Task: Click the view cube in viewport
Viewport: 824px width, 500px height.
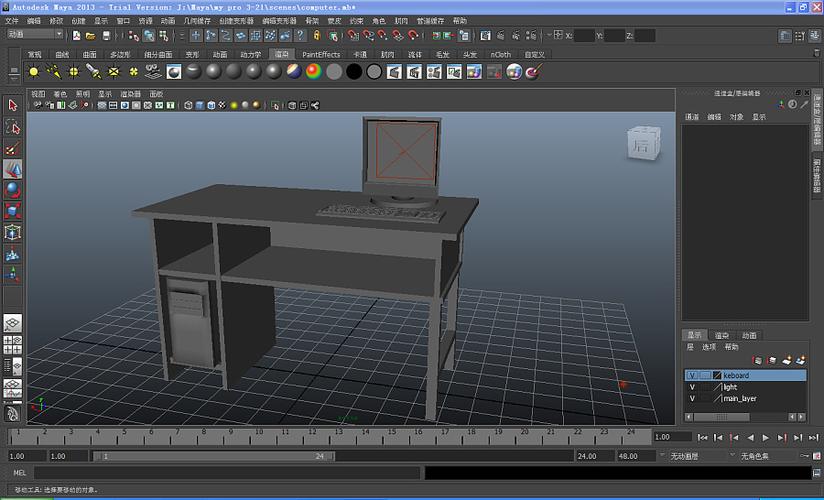Action: 642,144
